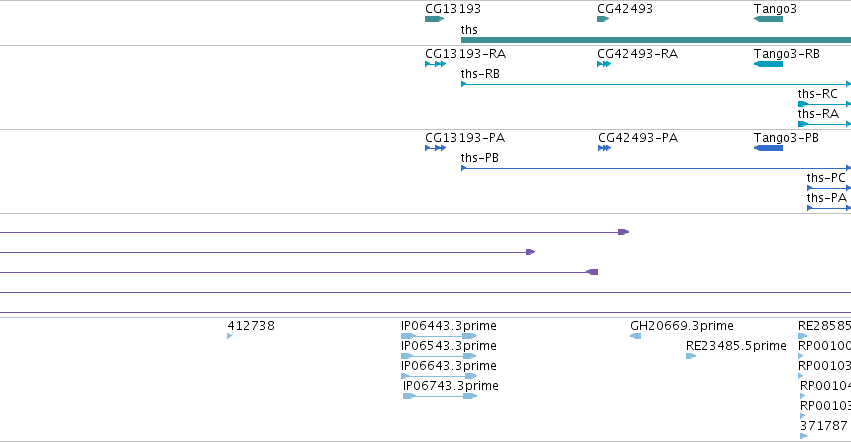Screen dimensions: 851x442
Task: Select the small arrow glyph under 412738
Action: pos(230,336)
